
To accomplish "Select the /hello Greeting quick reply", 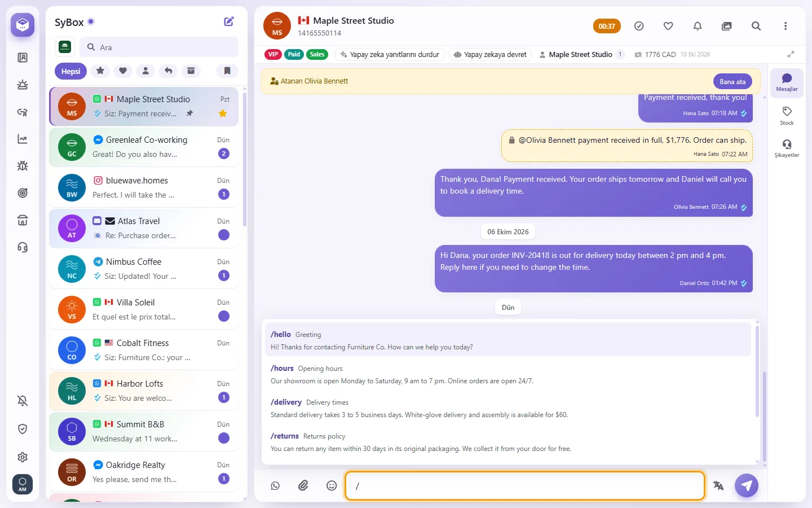I will 508,340.
